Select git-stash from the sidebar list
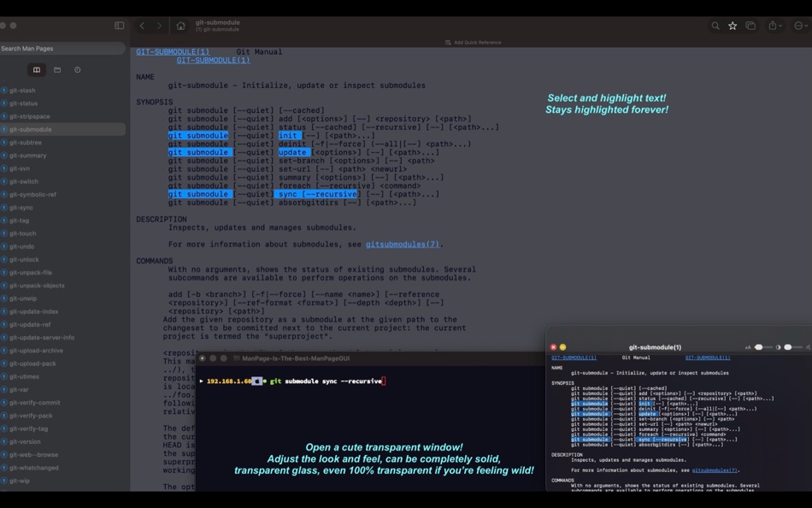The image size is (812, 508). click(x=26, y=90)
